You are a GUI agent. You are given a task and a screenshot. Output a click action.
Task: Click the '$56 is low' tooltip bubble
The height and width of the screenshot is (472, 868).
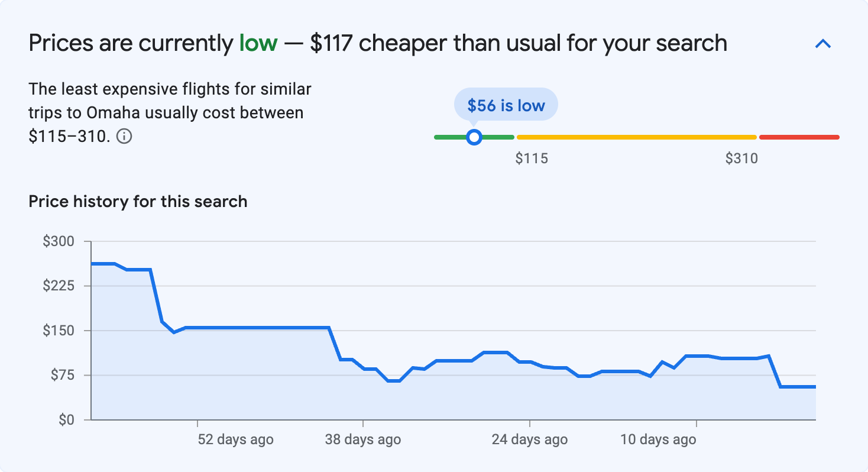pos(506,105)
